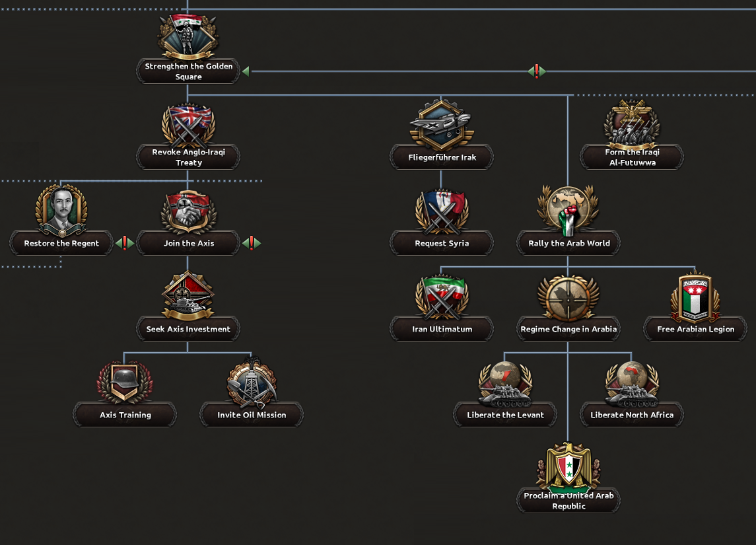Choose the Liberate the Levant focus label
This screenshot has height=545, width=756.
(x=505, y=415)
